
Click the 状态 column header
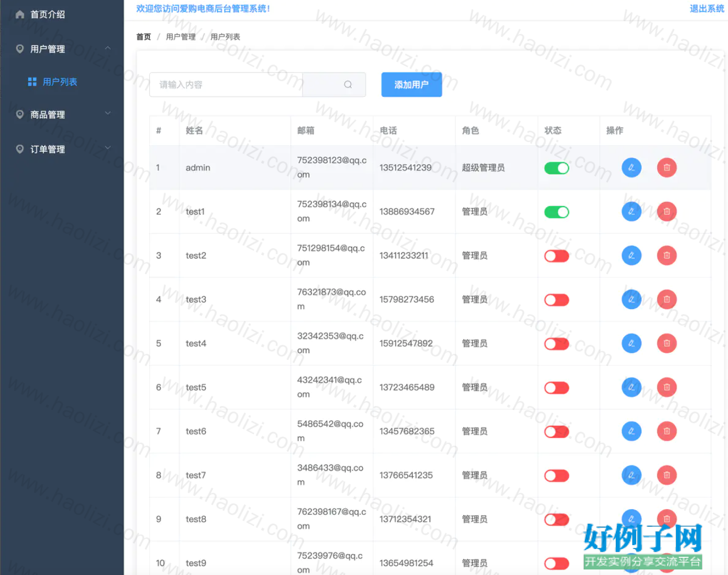click(553, 130)
